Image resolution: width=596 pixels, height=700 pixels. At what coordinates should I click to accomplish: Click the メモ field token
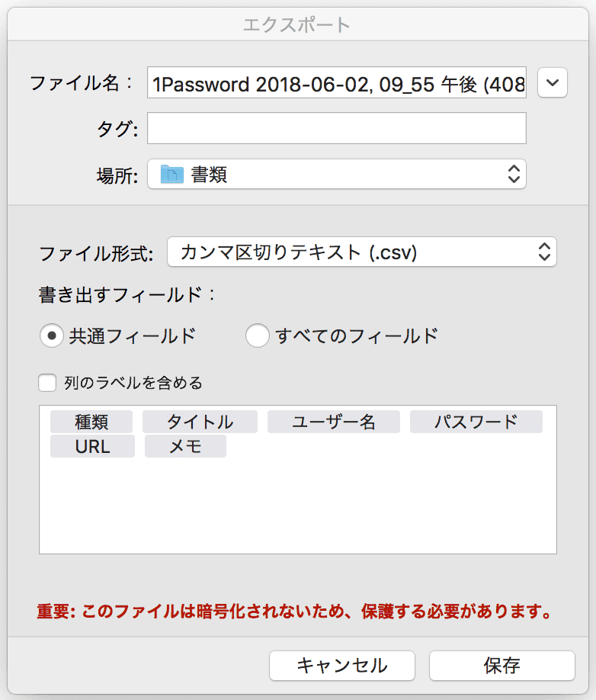(x=185, y=447)
